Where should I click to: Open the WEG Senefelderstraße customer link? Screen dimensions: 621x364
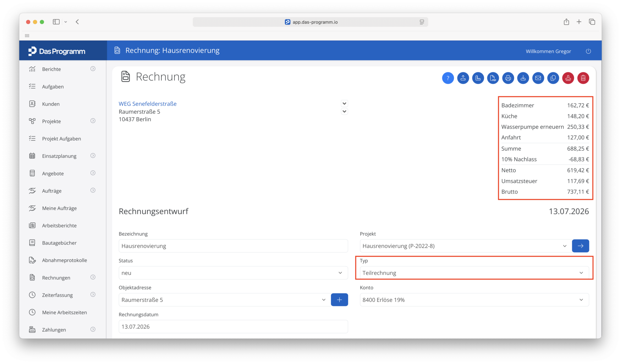coord(147,104)
